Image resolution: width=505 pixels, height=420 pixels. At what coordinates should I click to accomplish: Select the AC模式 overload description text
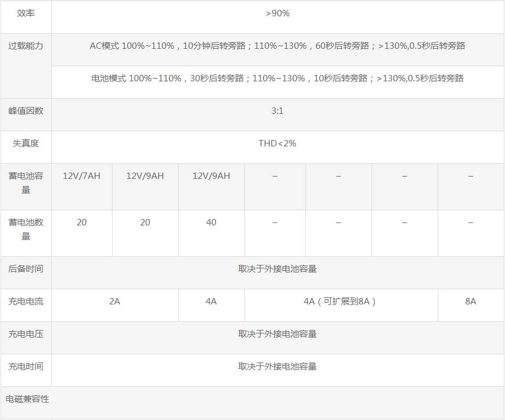tap(277, 45)
